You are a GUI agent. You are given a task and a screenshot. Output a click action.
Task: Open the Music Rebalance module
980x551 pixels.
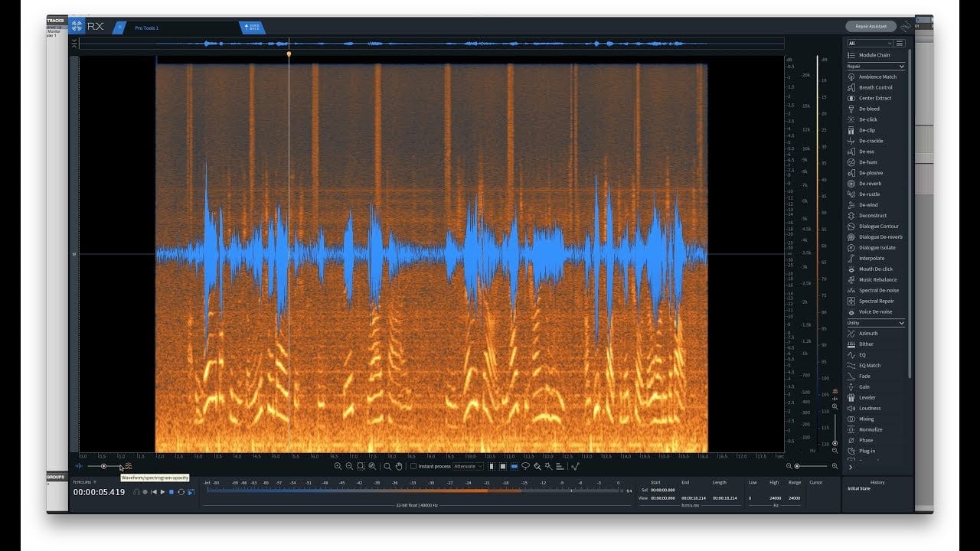[x=872, y=280]
